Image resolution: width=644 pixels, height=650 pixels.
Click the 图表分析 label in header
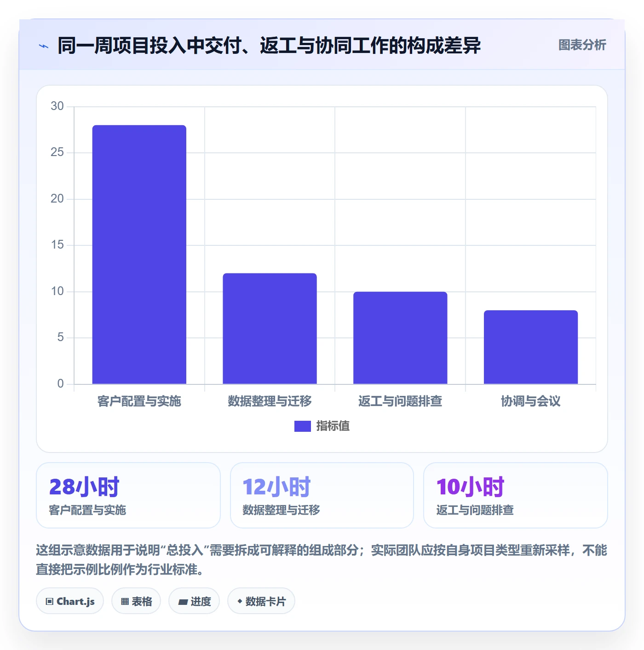click(x=582, y=45)
